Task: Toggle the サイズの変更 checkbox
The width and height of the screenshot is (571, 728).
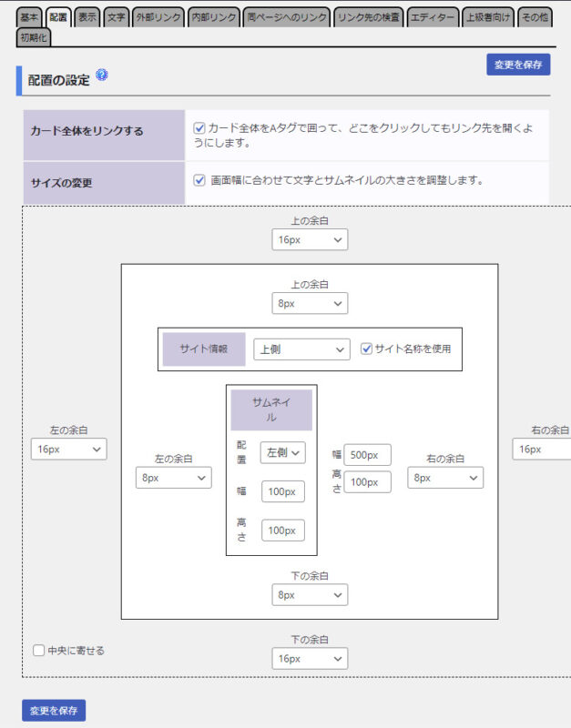Action: (x=199, y=180)
